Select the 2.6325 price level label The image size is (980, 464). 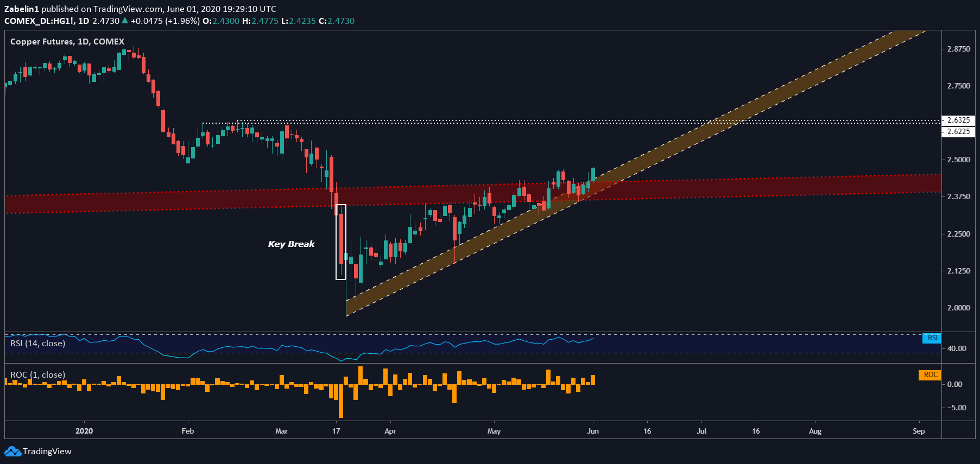point(958,120)
